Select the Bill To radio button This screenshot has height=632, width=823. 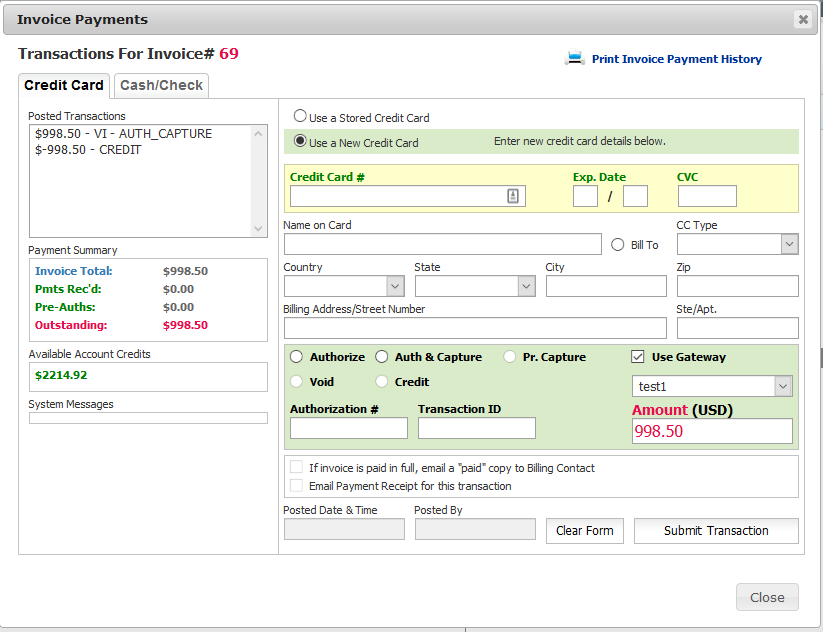pyautogui.click(x=617, y=244)
